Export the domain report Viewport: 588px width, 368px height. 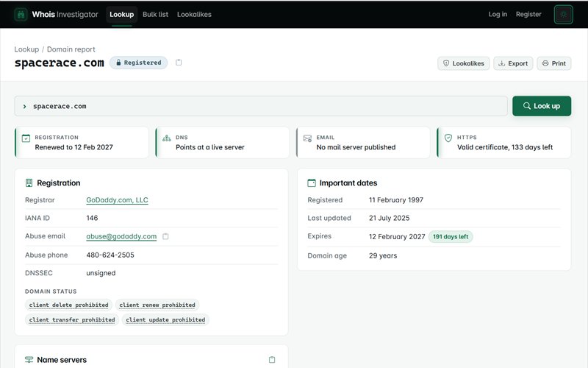(x=513, y=63)
